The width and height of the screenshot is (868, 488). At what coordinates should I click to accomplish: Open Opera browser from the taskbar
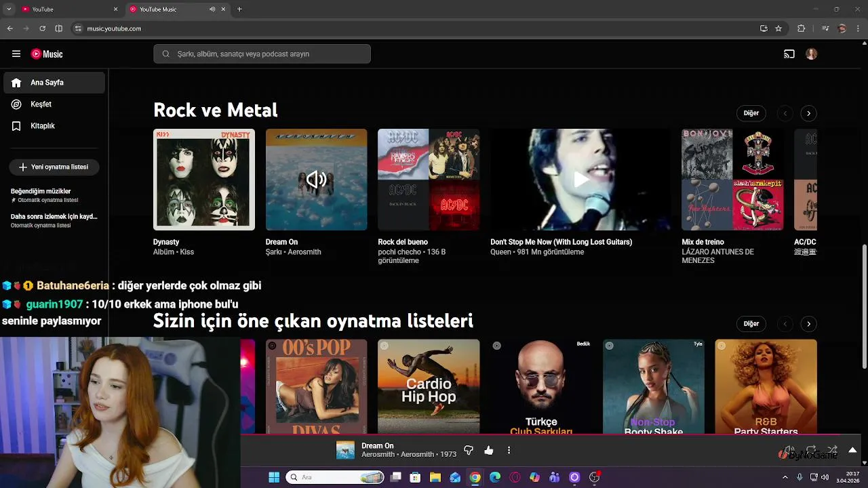click(515, 477)
